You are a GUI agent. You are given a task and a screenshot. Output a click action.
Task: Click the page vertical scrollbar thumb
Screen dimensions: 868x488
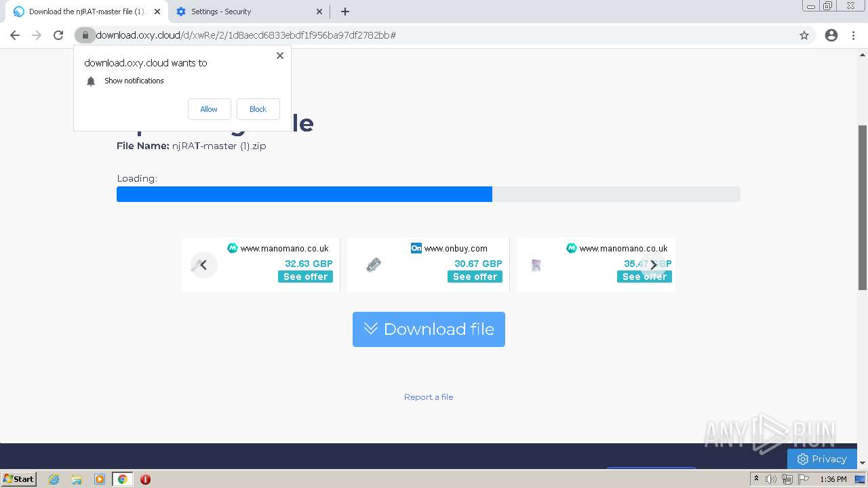pyautogui.click(x=863, y=207)
